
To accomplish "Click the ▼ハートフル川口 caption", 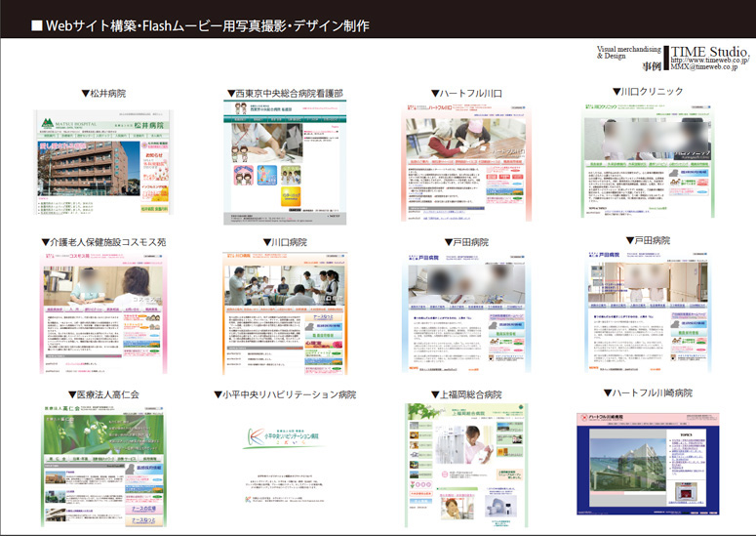I will point(466,93).
